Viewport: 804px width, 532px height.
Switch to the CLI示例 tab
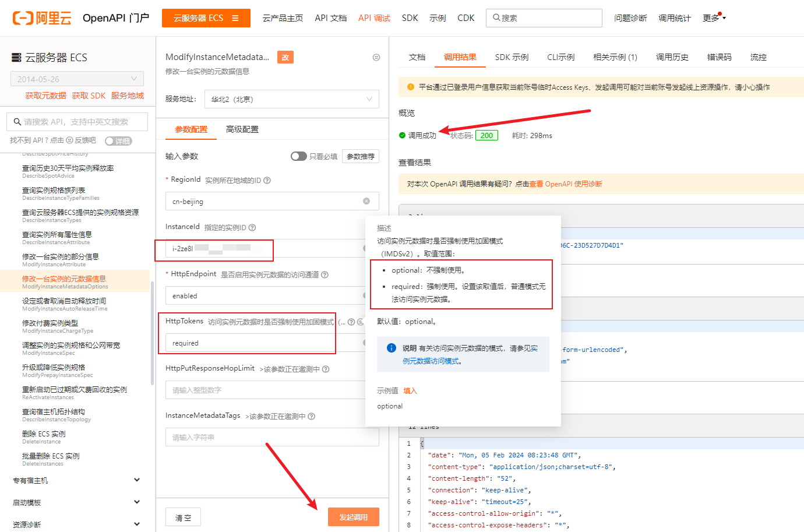(x=560, y=57)
